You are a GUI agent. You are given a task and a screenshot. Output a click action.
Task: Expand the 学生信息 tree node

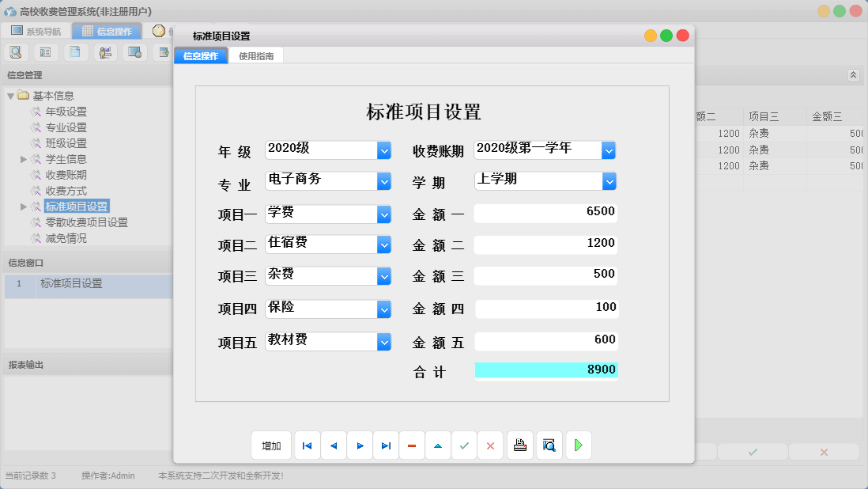point(25,159)
